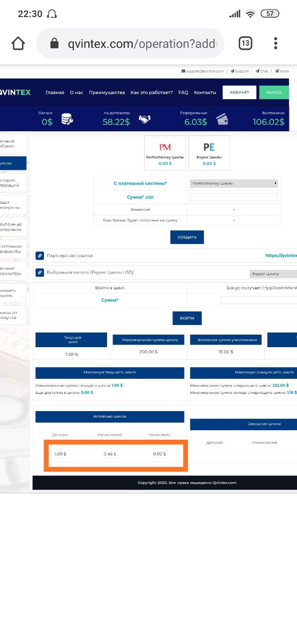Click the 111.00 $ invested amount value
Screen dimensions: 297x644
[x=226, y=352]
